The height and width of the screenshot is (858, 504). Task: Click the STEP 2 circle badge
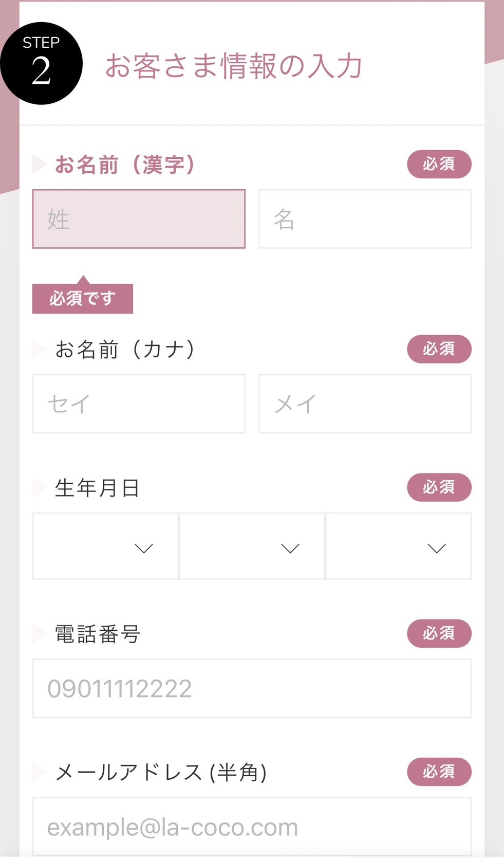point(41,63)
